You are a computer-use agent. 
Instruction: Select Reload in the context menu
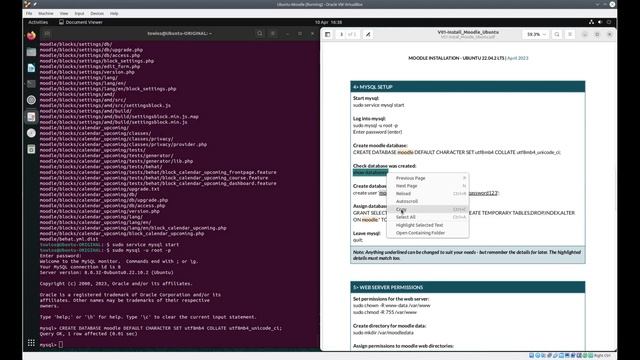tap(428, 193)
